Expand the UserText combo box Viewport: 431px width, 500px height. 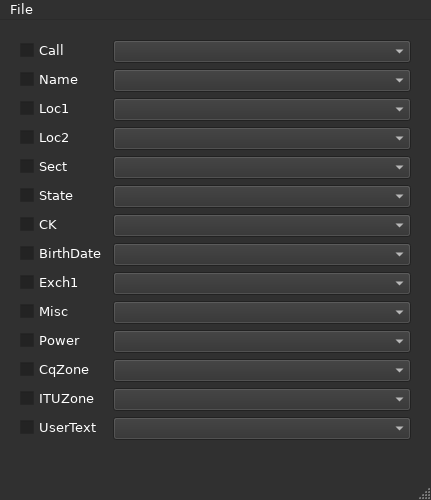(x=262, y=428)
